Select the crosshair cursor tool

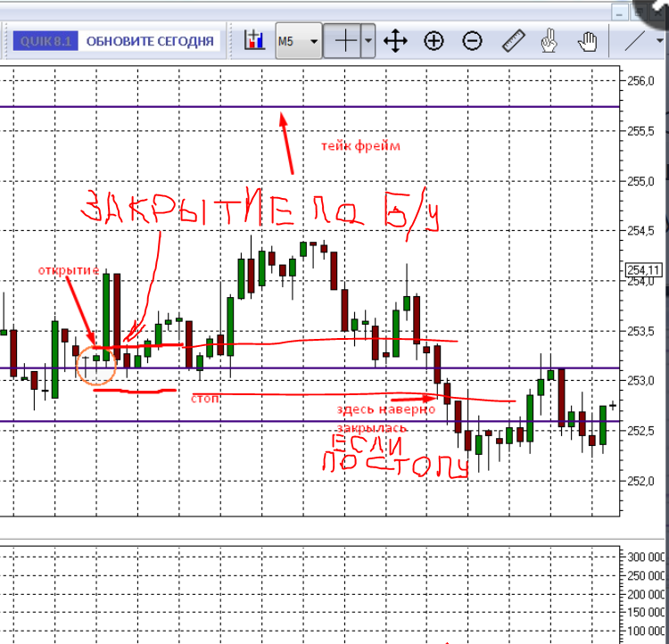click(x=345, y=41)
